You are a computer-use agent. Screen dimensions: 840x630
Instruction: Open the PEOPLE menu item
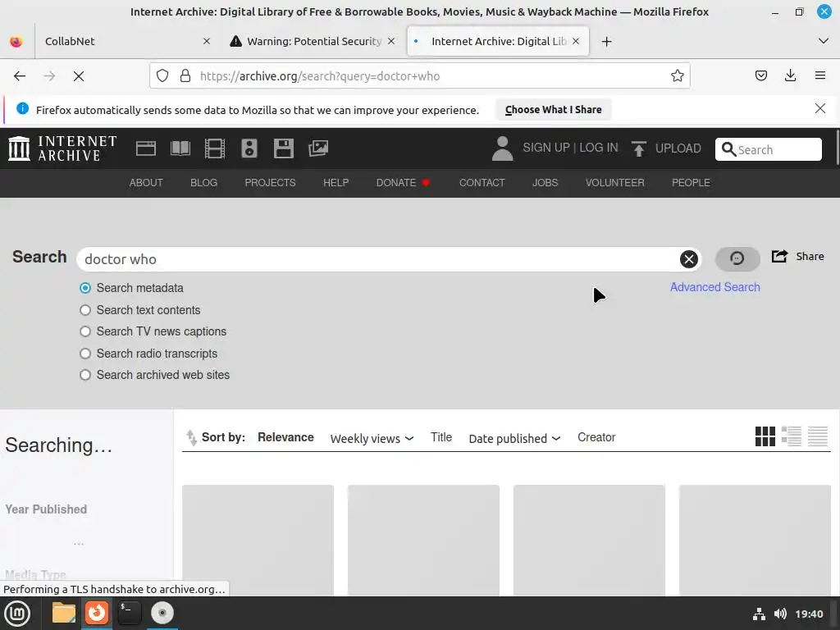(x=691, y=183)
